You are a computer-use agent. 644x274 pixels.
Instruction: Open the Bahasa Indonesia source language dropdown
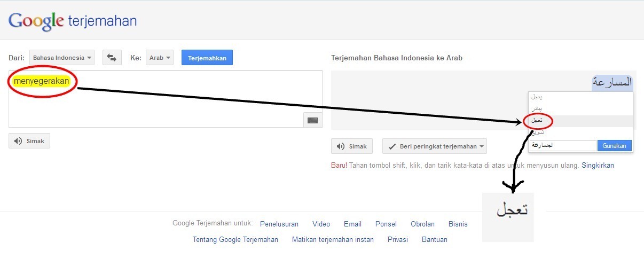(62, 58)
